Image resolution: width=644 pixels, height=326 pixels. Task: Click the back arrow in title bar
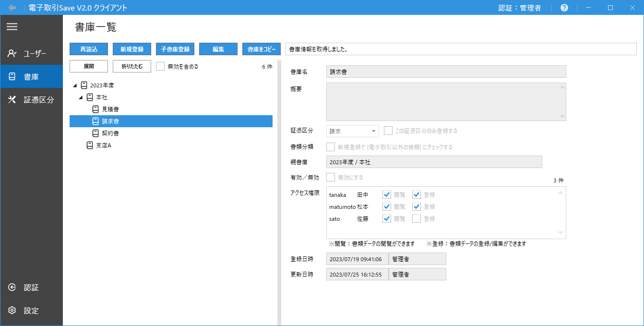click(x=12, y=8)
